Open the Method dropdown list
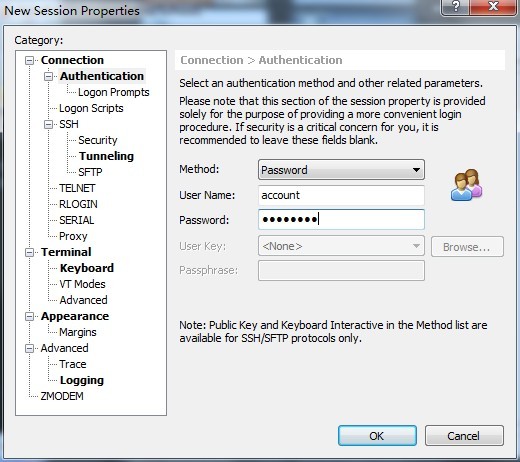 click(341, 170)
